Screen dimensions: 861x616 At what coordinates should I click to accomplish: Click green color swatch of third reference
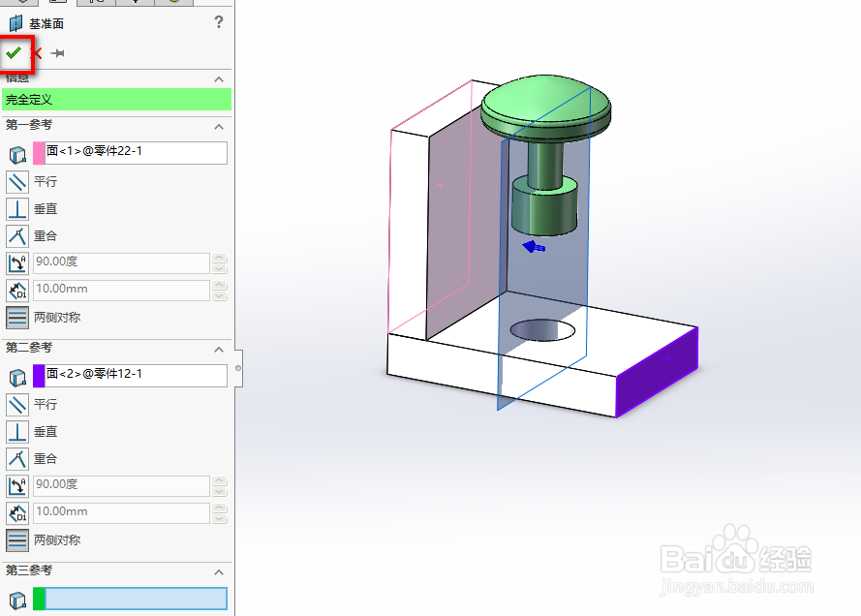coord(39,599)
